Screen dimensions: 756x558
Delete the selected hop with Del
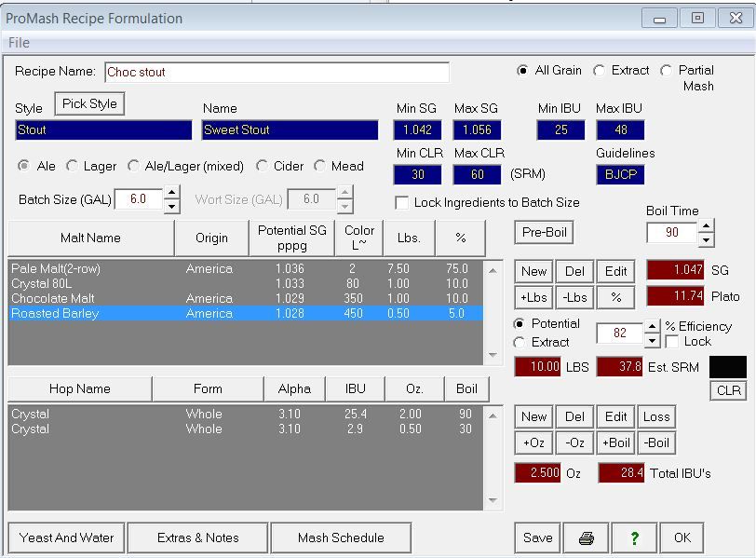point(574,416)
